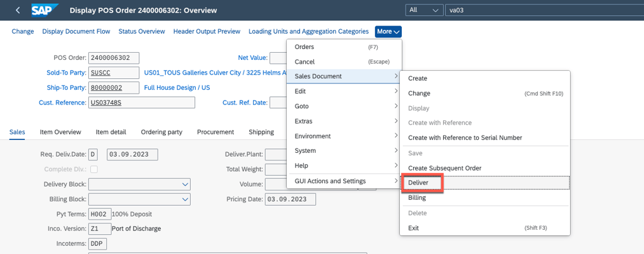Image resolution: width=644 pixels, height=254 pixels.
Task: Expand the Edit submenu arrow
Action: pyautogui.click(x=396, y=91)
